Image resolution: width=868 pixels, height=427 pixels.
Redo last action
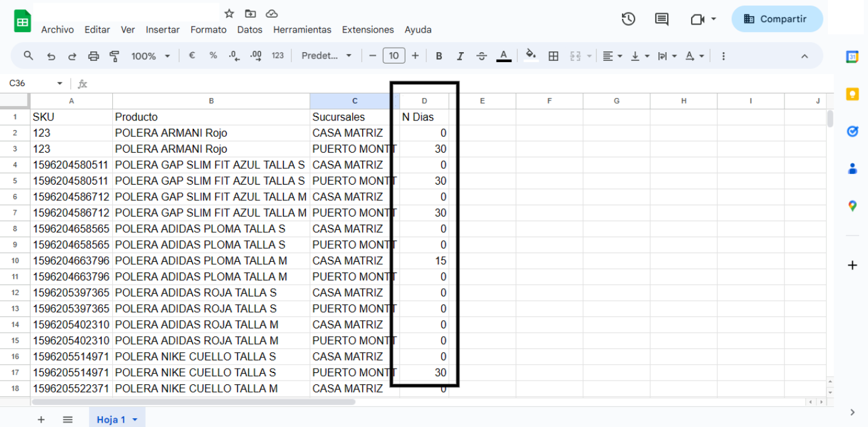(x=72, y=56)
